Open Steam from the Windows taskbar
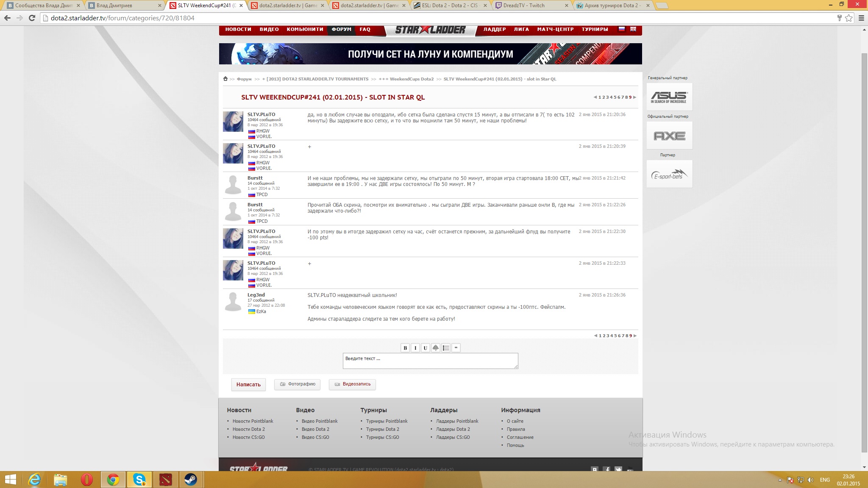 [191, 480]
